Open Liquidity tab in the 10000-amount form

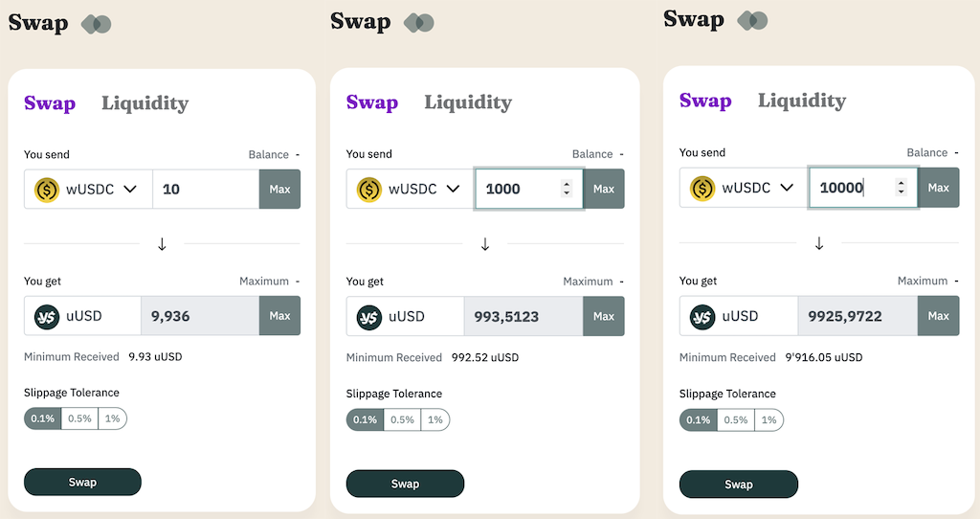click(801, 101)
